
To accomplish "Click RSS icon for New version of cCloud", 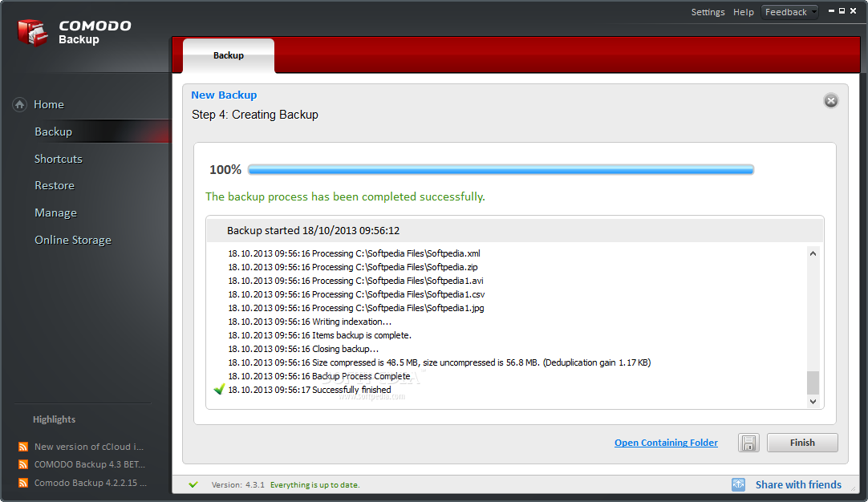I will (23, 447).
